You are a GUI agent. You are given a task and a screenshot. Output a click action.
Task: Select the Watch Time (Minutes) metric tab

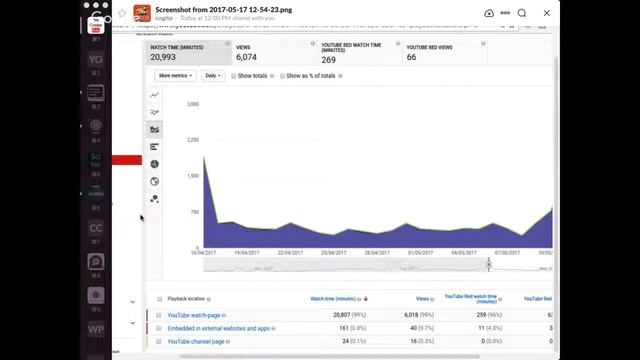click(x=188, y=53)
